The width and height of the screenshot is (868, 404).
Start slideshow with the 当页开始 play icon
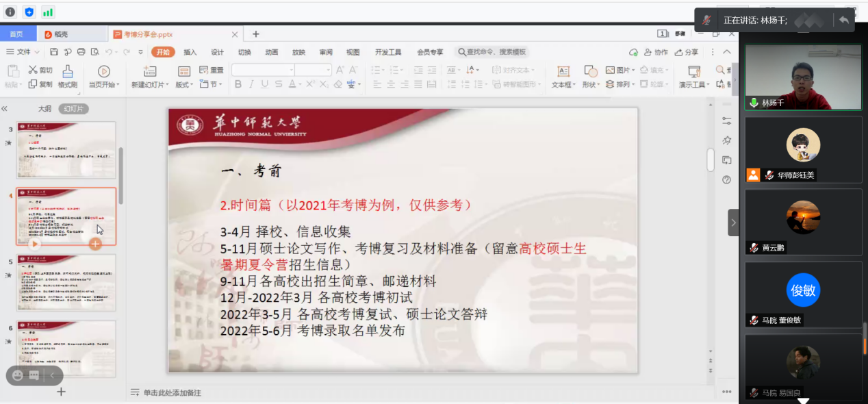pyautogui.click(x=104, y=71)
